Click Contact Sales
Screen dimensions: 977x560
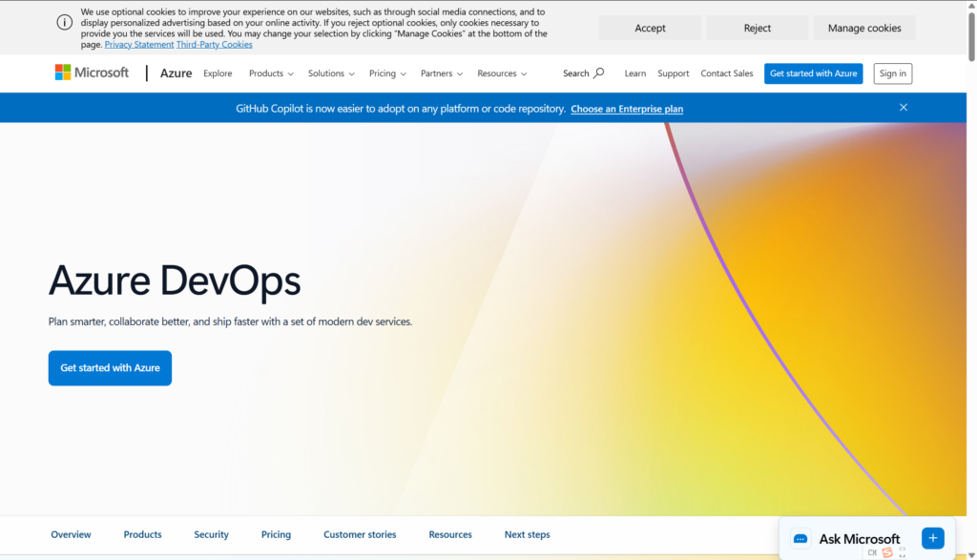726,73
